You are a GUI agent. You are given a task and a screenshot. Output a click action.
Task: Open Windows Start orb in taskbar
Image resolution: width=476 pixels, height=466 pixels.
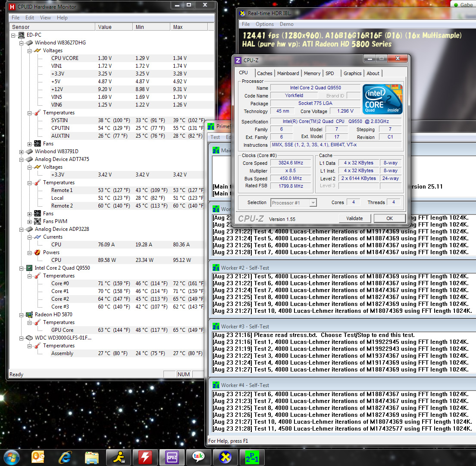12,457
